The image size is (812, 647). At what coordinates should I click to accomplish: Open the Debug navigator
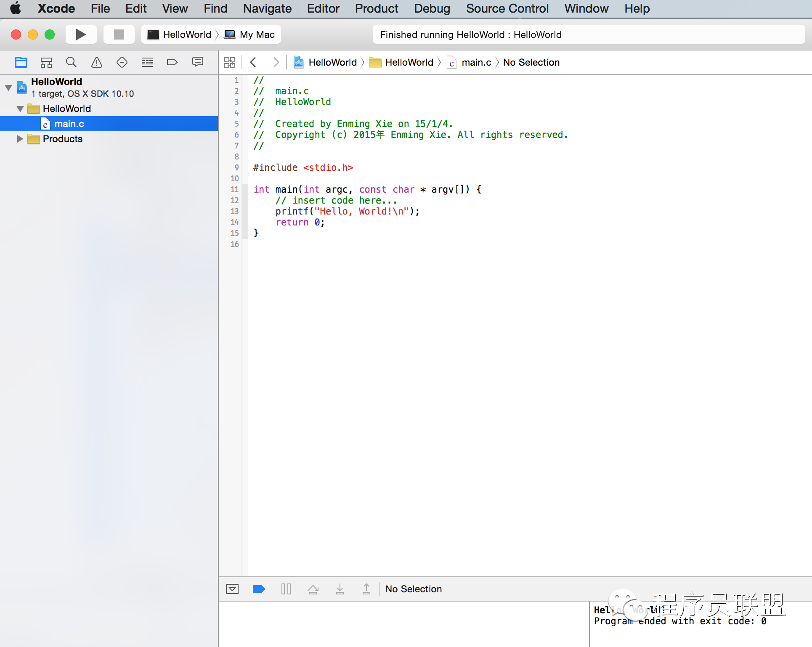point(147,63)
